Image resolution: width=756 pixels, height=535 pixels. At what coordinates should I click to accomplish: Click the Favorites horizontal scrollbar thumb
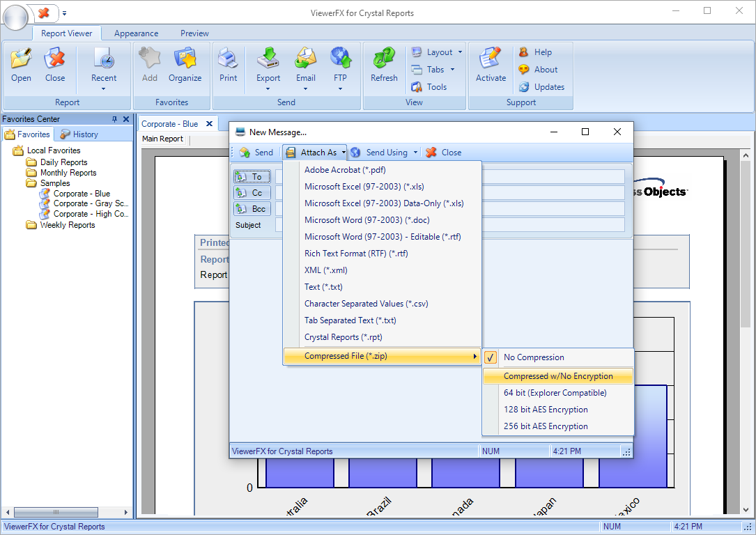tap(56, 512)
